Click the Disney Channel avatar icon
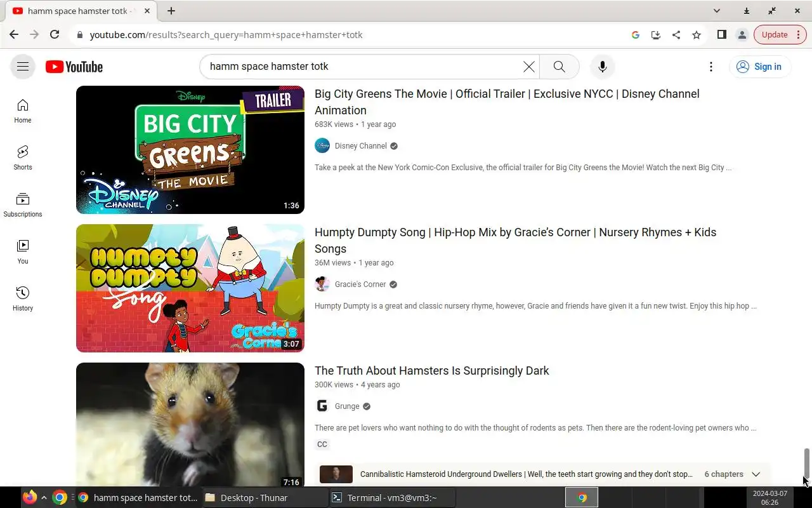 [x=322, y=146]
